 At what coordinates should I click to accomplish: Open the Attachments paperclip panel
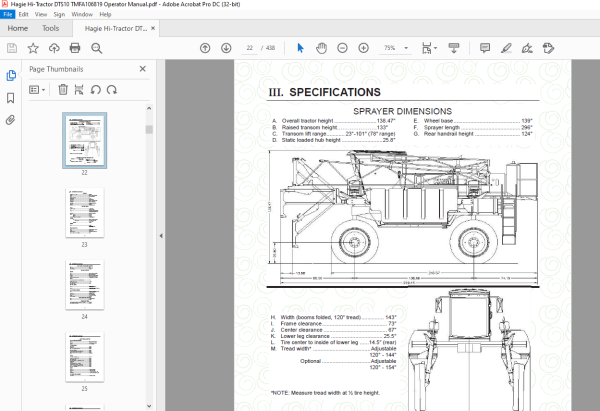(x=11, y=120)
